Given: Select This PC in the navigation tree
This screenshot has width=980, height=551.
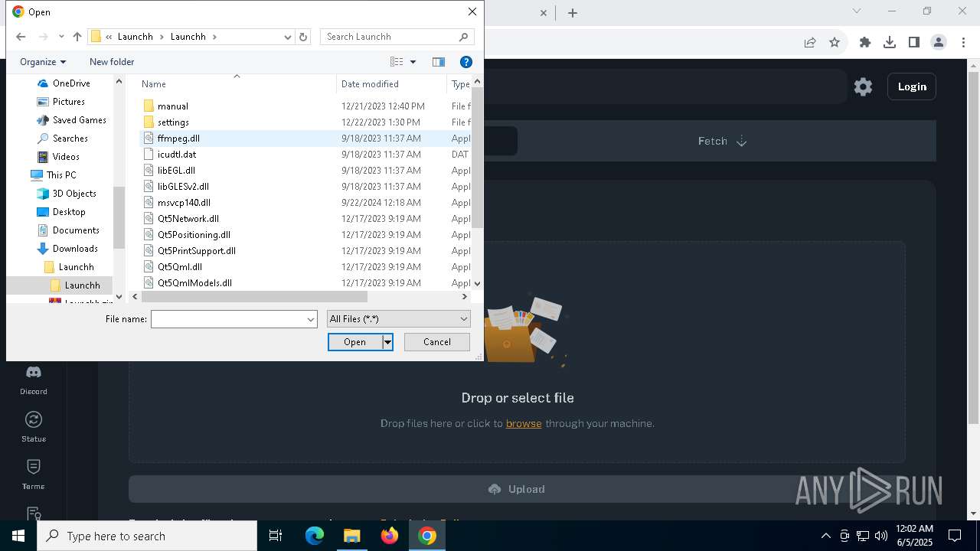Looking at the screenshot, I should pos(61,175).
